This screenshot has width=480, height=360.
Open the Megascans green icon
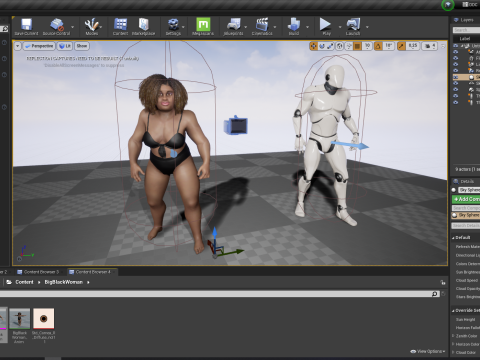(203, 27)
